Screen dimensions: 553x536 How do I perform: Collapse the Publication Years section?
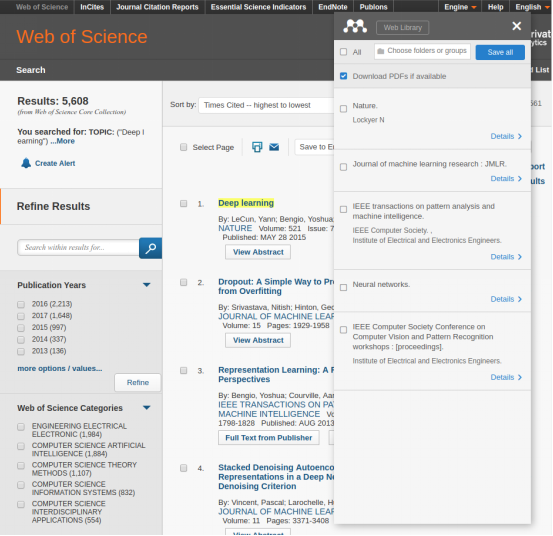[147, 285]
